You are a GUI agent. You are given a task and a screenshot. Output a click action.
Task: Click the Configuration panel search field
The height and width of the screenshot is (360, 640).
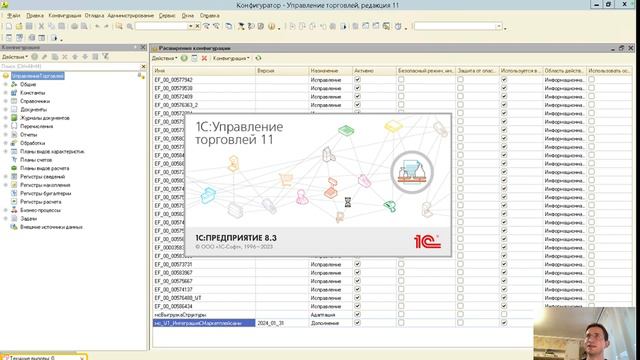click(70, 66)
